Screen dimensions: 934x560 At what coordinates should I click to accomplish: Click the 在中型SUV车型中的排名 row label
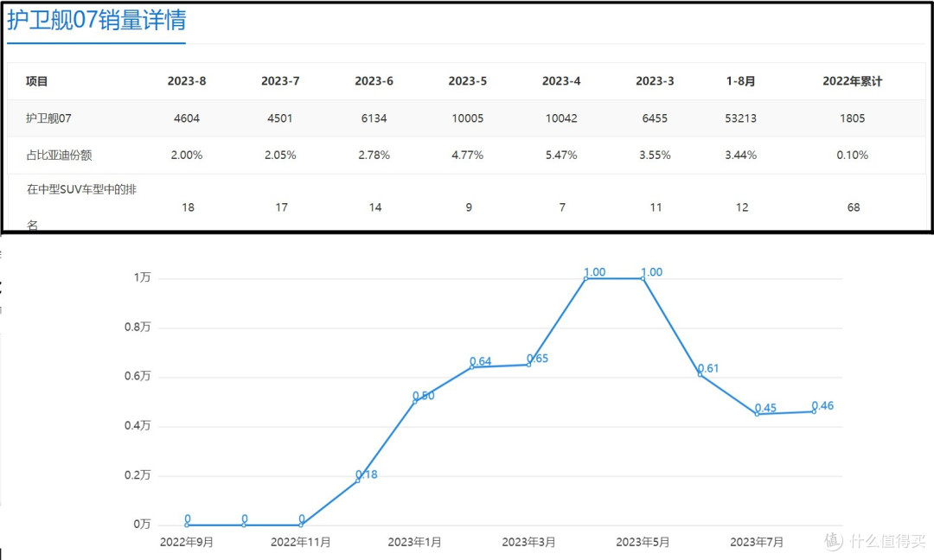(x=81, y=207)
